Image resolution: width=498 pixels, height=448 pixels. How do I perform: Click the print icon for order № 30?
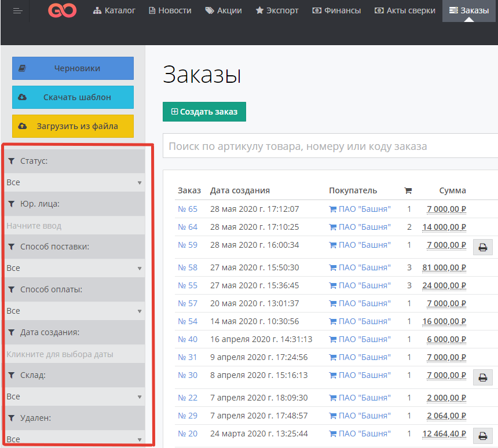(482, 377)
